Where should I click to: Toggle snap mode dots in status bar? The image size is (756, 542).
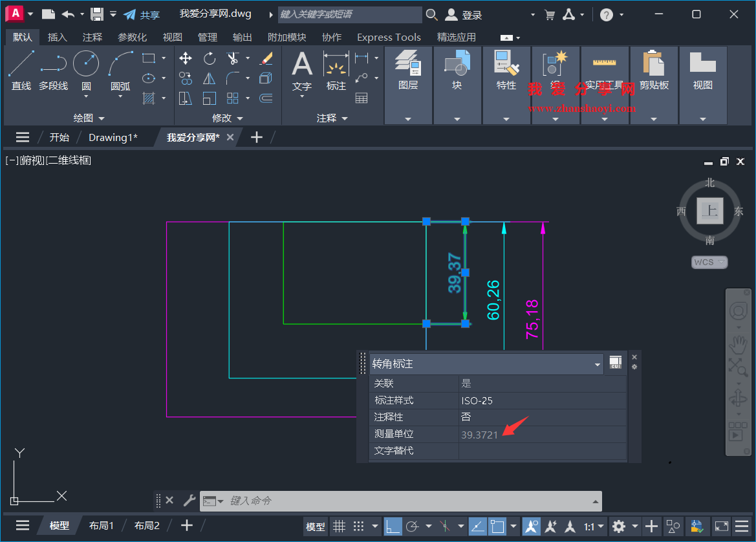point(359,526)
